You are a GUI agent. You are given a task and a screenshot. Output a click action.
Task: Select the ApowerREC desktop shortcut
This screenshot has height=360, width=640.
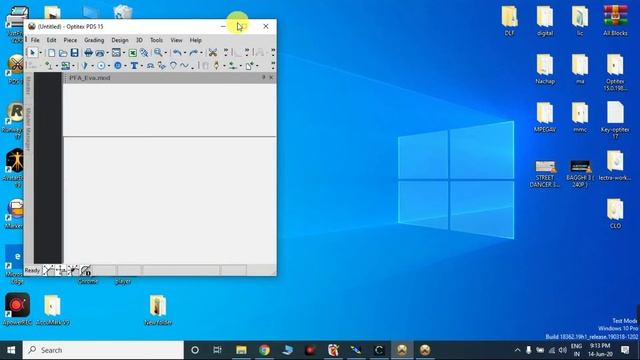[x=17, y=309]
